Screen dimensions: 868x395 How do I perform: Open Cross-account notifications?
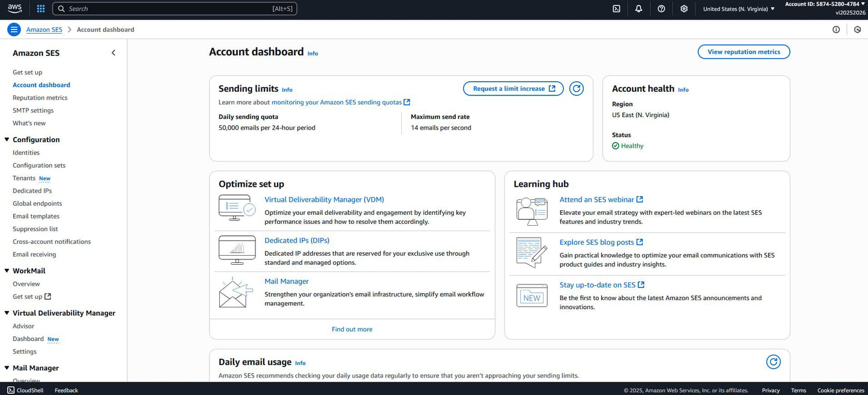[52, 241]
